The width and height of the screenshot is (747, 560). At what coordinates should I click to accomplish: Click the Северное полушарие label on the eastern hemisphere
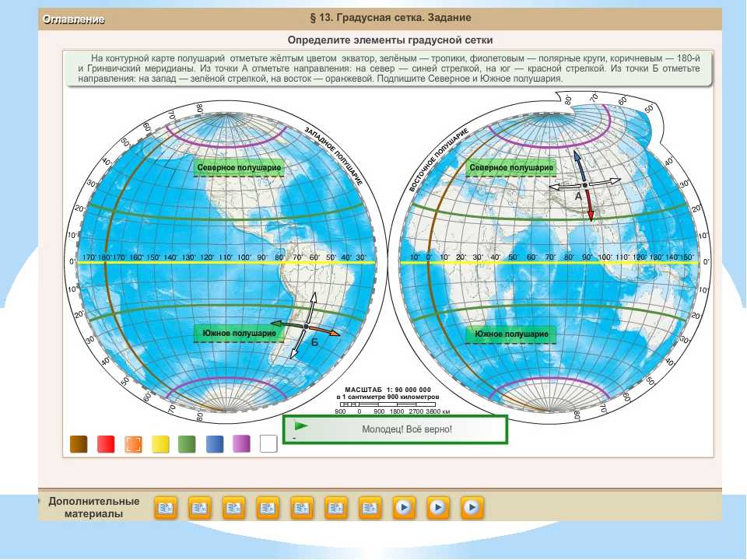(511, 168)
